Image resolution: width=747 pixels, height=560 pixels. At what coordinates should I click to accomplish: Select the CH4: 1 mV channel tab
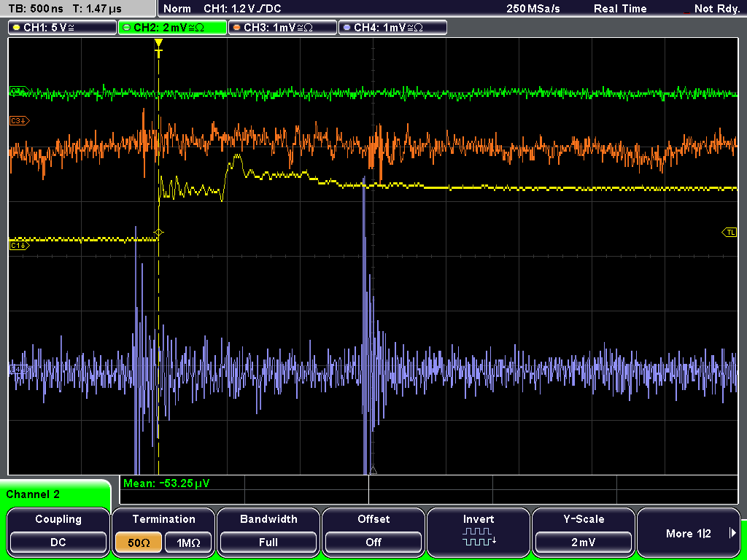click(392, 28)
